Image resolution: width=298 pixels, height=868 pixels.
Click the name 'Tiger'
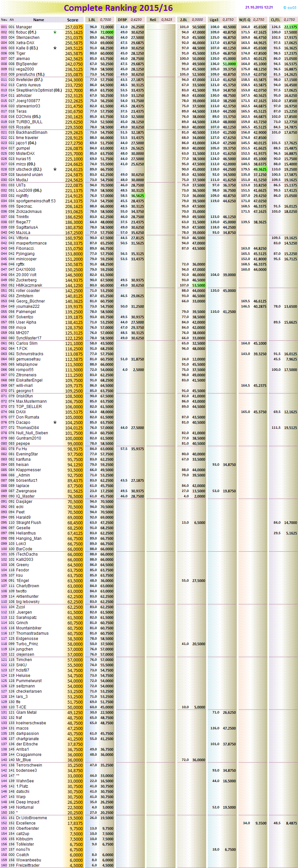click(21, 53)
